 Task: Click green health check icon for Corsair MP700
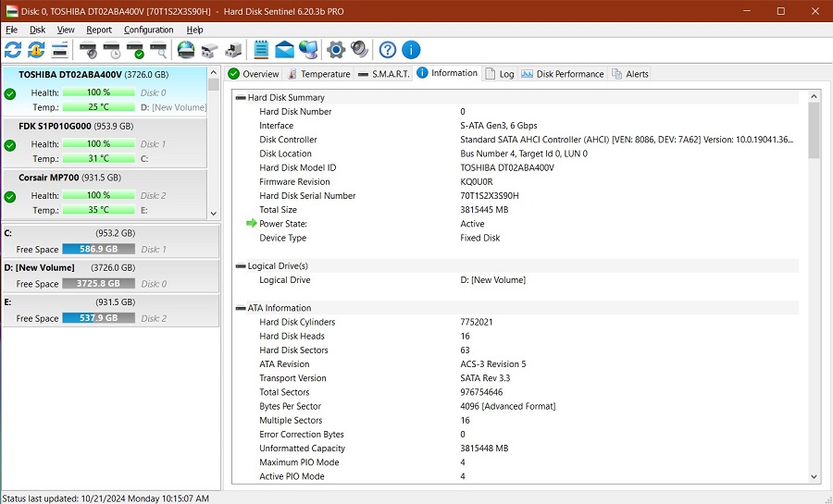[9, 197]
